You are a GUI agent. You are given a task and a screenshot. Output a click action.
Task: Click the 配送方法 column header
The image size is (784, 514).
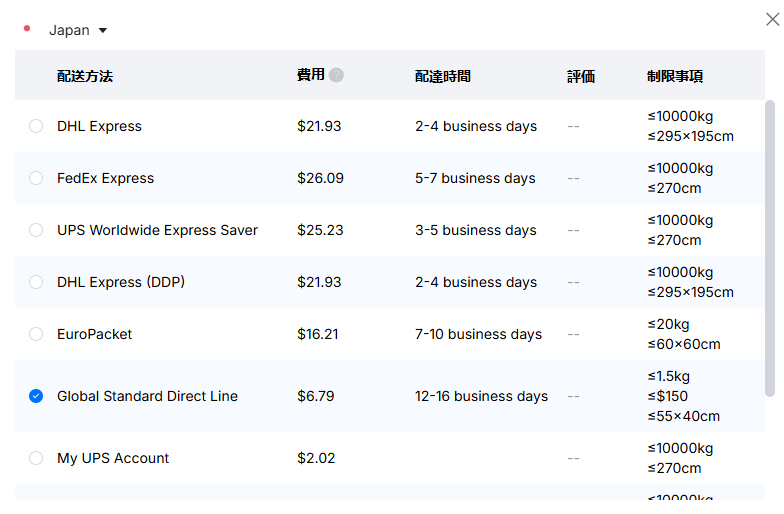pos(85,76)
